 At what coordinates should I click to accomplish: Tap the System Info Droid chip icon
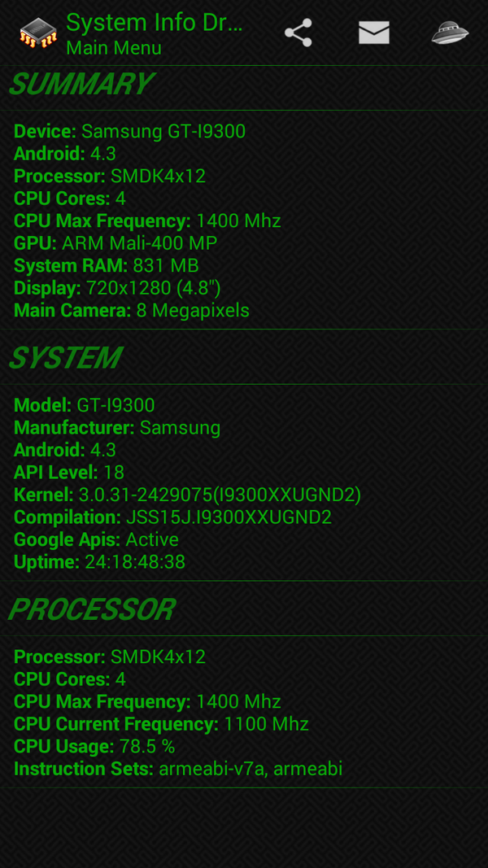pyautogui.click(x=37, y=33)
